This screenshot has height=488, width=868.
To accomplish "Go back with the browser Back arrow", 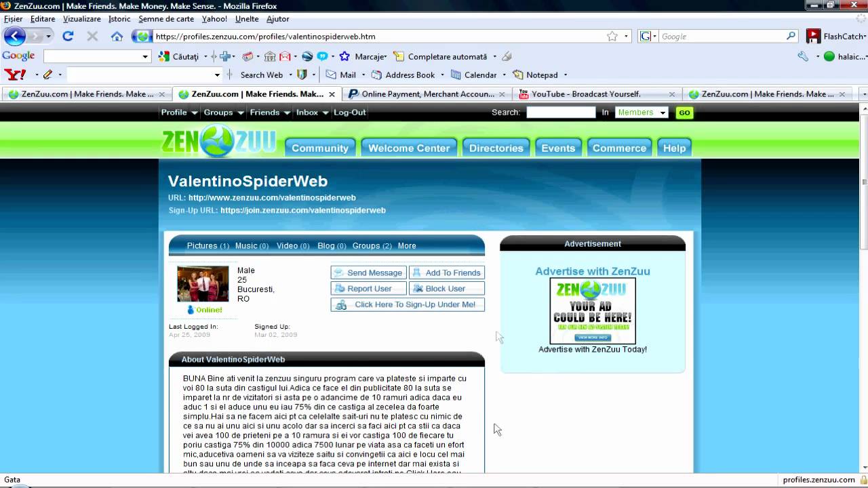I will (15, 37).
